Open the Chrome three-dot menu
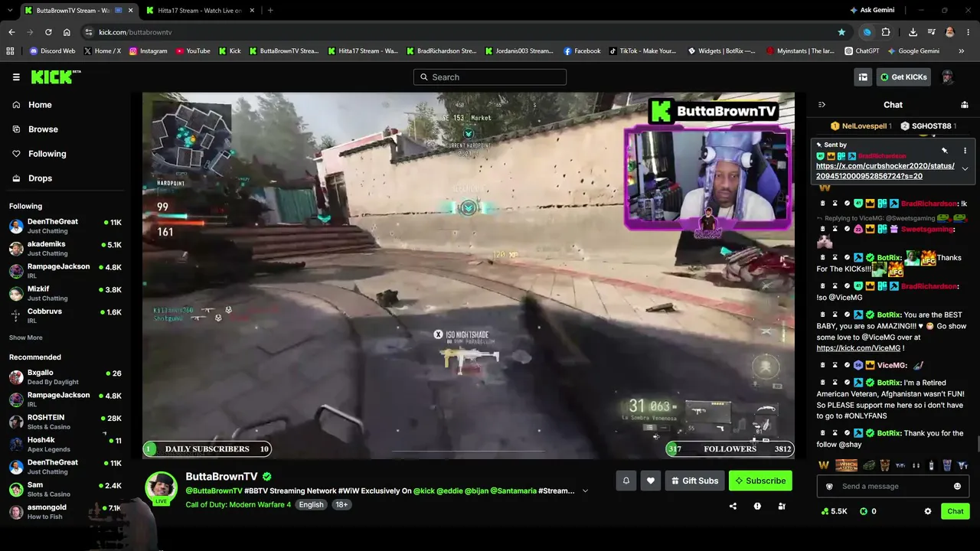980x551 pixels. pyautogui.click(x=969, y=32)
